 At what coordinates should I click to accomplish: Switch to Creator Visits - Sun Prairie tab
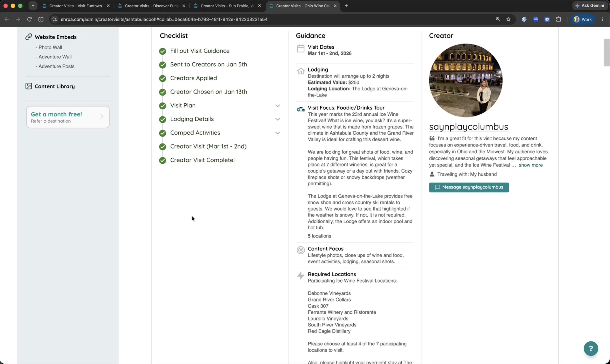tap(227, 6)
